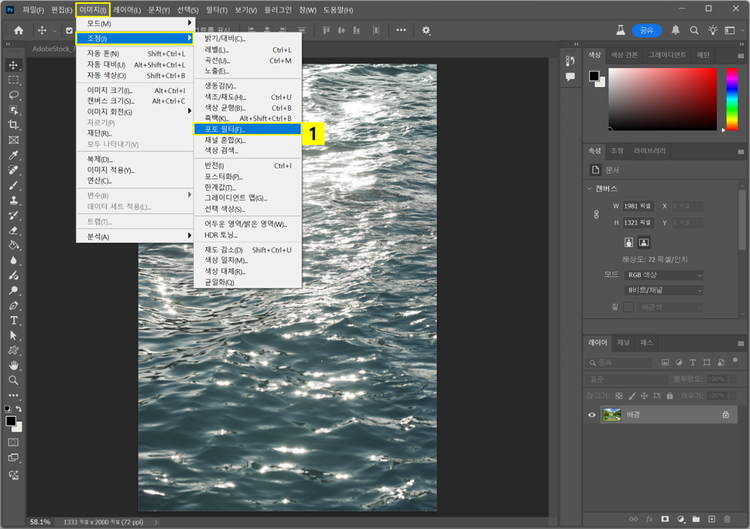Select the Zoom tool in the toolbar
The image size is (750, 529).
pyautogui.click(x=14, y=380)
